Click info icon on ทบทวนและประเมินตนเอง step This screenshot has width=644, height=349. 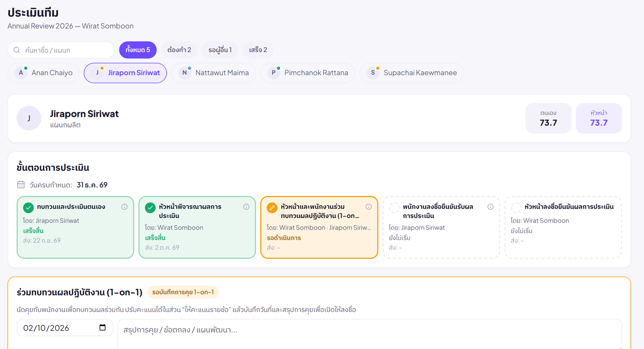[125, 206]
